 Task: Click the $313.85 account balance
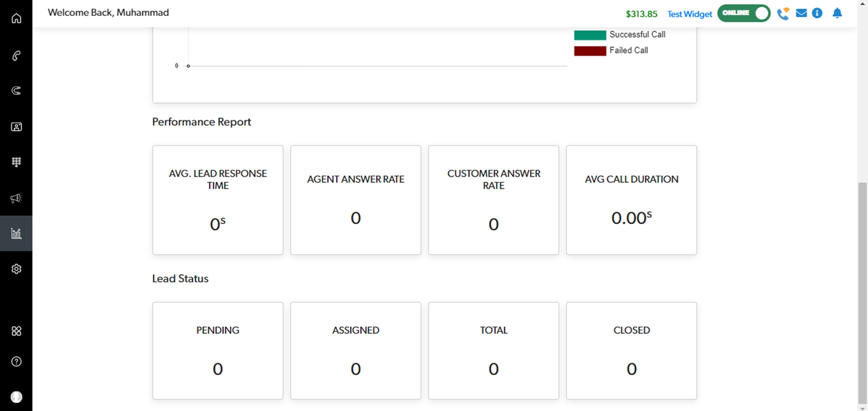point(641,14)
